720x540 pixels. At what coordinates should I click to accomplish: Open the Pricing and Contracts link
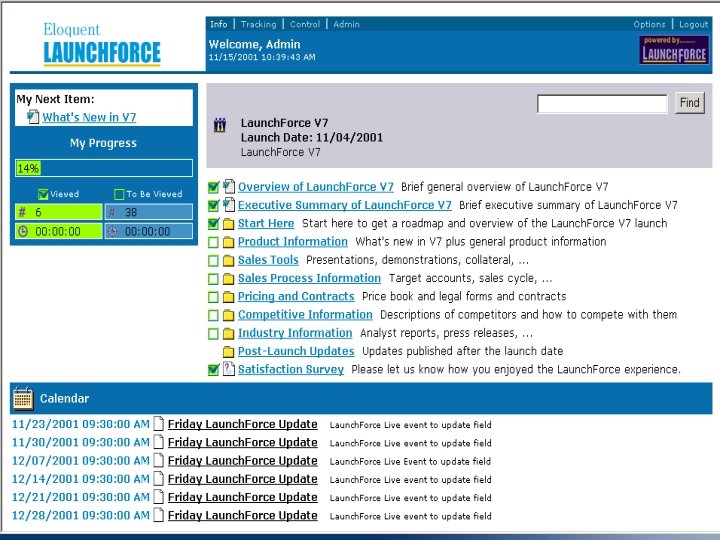point(296,297)
